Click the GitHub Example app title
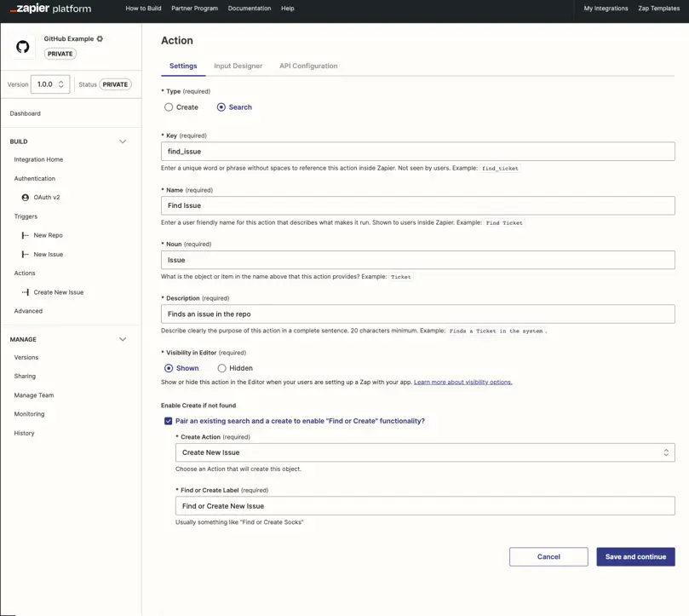This screenshot has width=689, height=616. coord(68,38)
